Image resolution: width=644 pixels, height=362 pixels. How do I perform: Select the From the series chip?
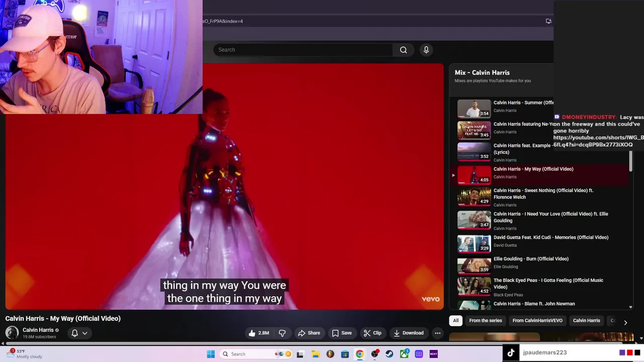486,320
